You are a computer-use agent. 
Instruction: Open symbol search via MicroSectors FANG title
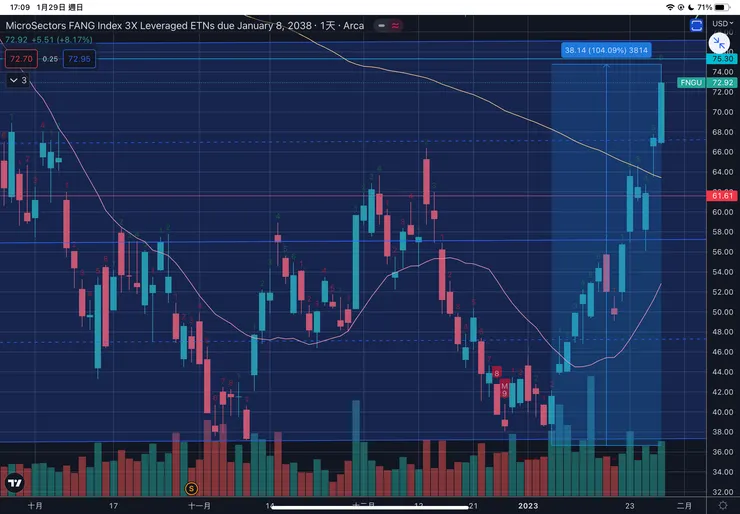(x=159, y=25)
